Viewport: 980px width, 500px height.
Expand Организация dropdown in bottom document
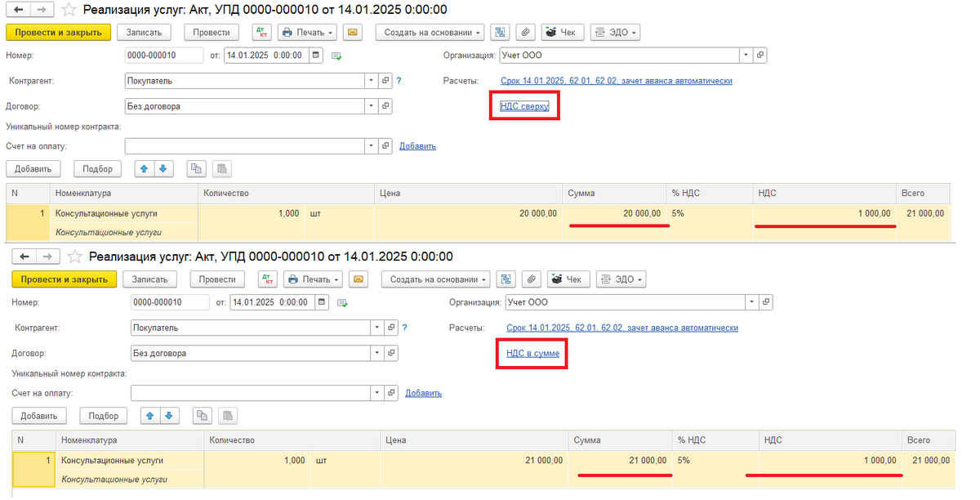pos(751,302)
